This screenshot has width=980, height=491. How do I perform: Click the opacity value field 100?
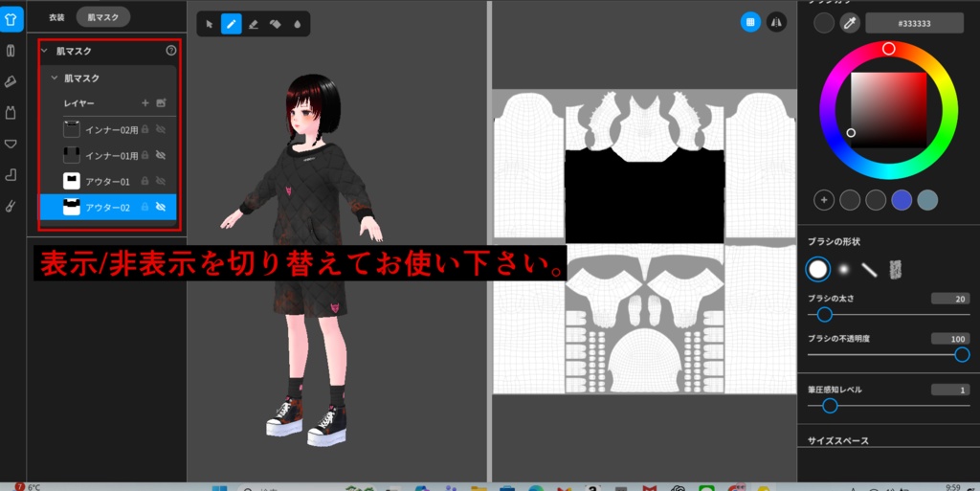[x=950, y=339]
